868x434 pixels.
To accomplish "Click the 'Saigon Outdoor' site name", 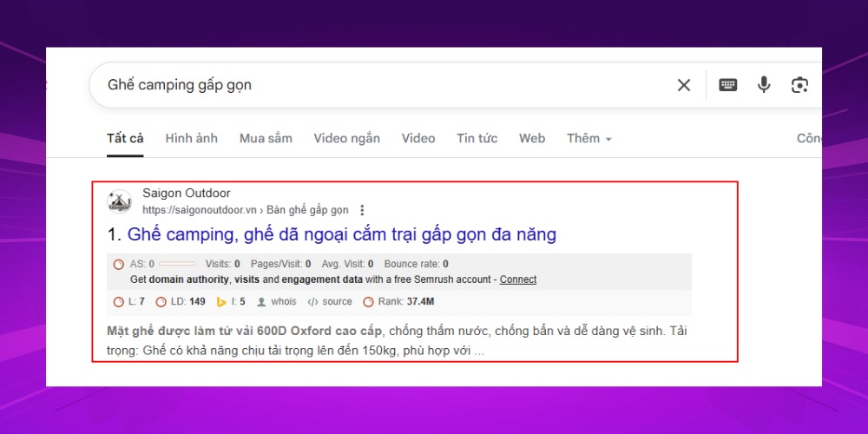I will click(x=187, y=194).
